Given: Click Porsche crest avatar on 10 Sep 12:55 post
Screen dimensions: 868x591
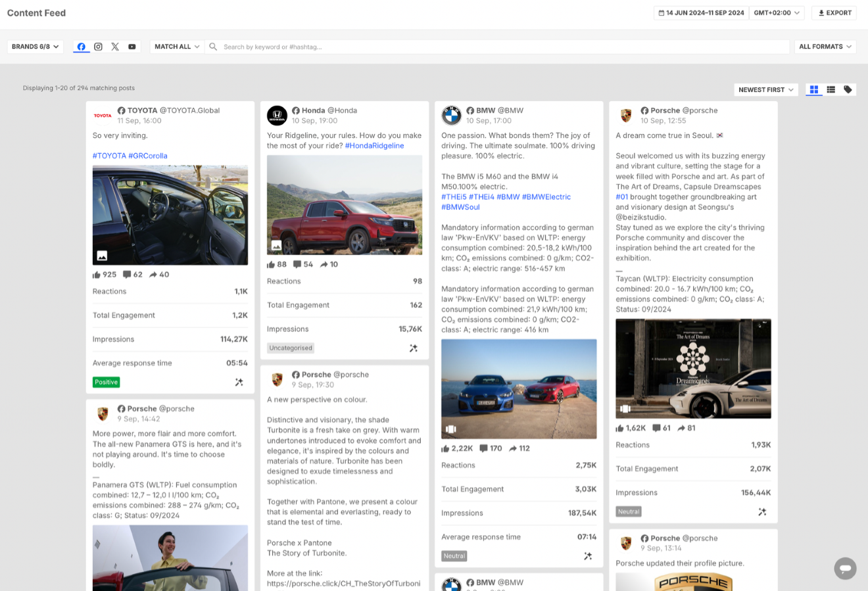Looking at the screenshot, I should coord(626,116).
